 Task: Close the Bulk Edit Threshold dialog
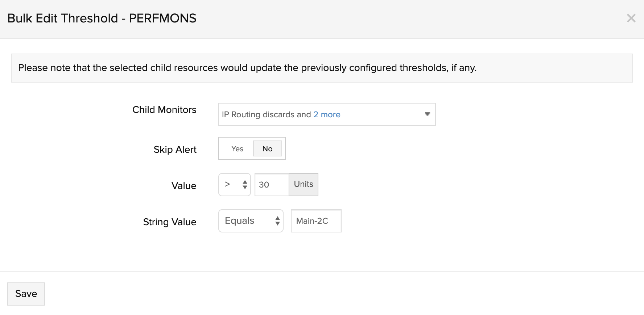tap(631, 18)
